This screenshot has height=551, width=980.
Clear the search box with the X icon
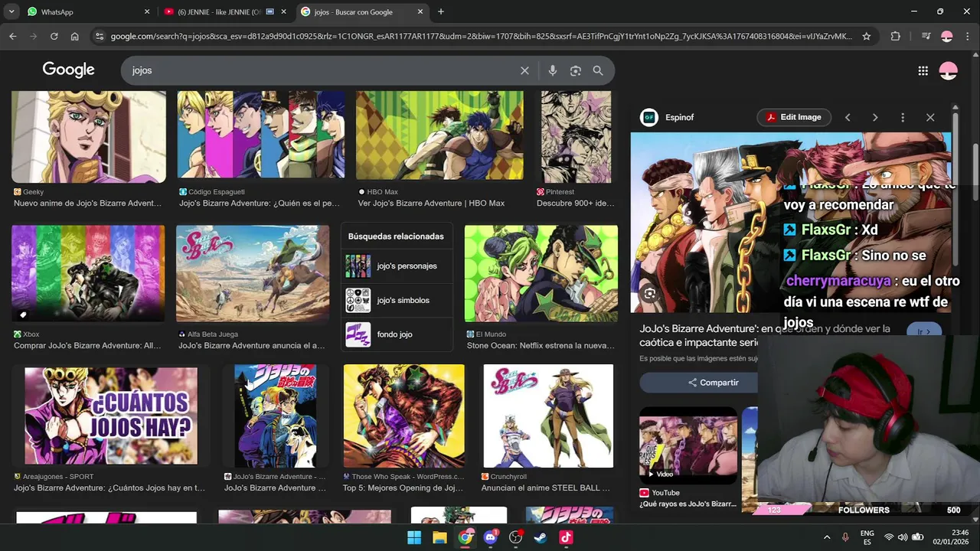(x=524, y=70)
